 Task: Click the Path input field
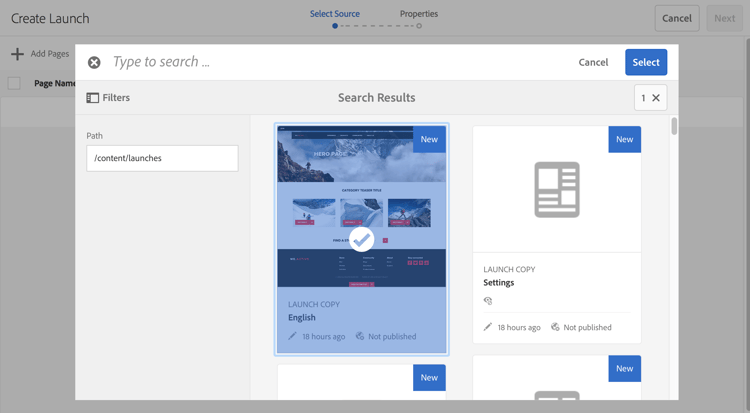162,158
